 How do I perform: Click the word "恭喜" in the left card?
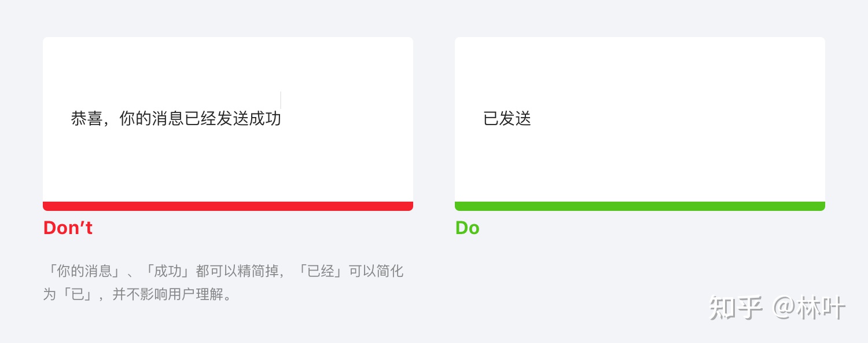[87, 119]
